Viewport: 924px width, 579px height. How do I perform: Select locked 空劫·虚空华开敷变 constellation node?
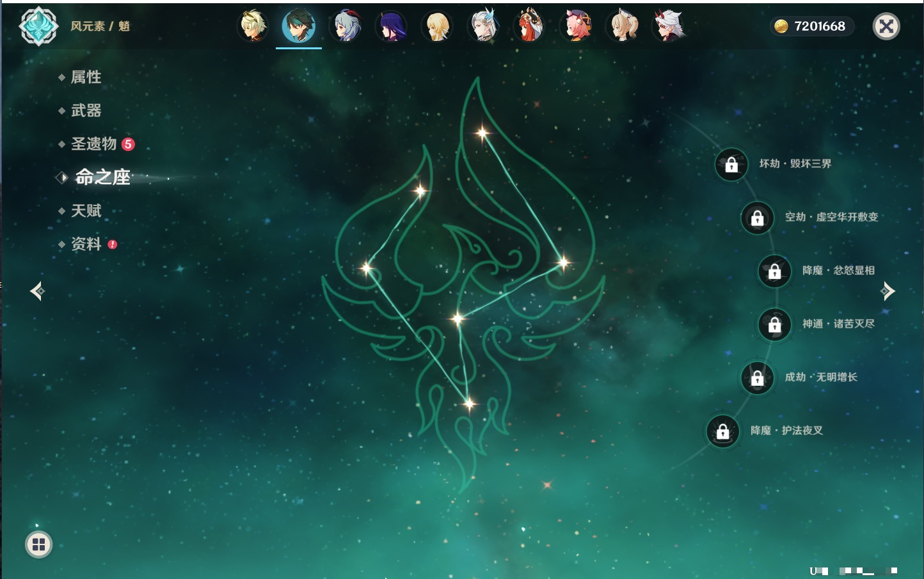pyautogui.click(x=757, y=218)
